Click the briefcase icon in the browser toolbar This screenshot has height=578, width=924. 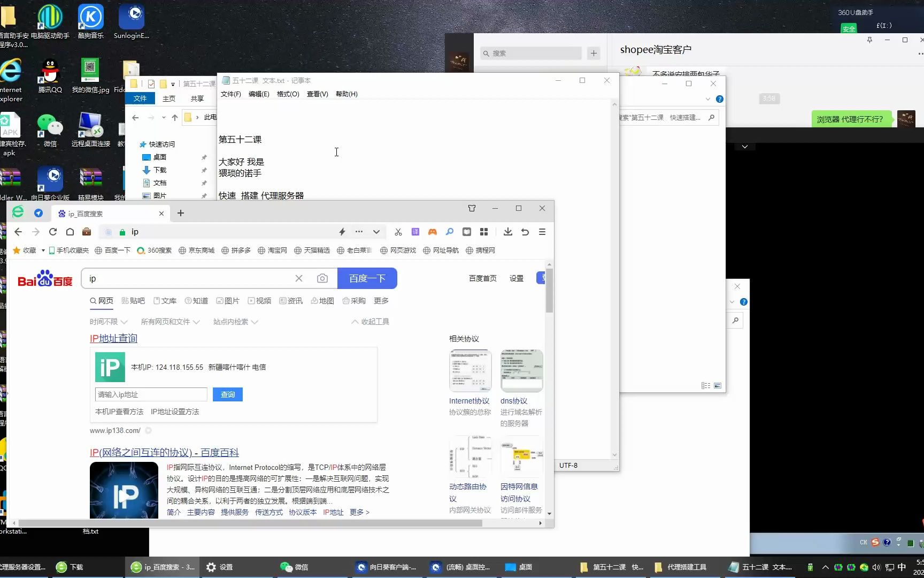[x=87, y=232]
